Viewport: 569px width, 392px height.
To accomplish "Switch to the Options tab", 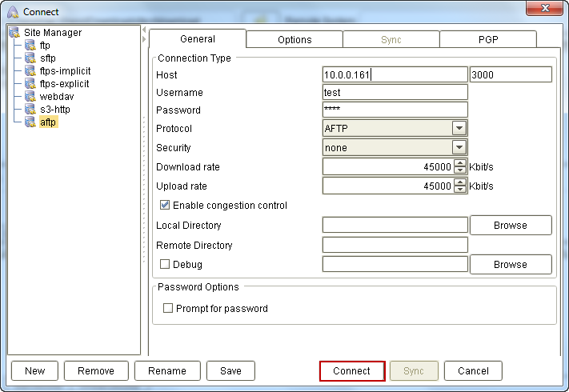I will tap(295, 39).
